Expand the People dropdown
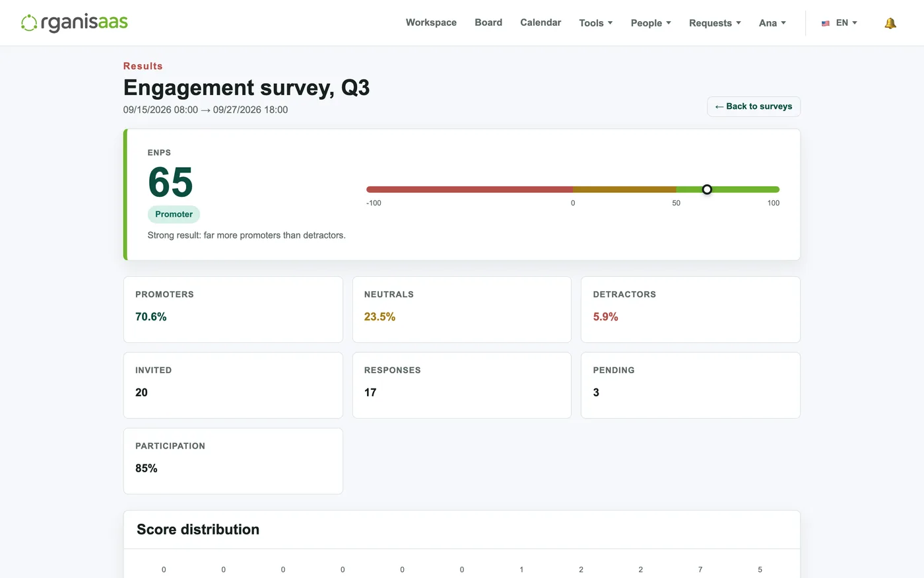 [x=651, y=23]
